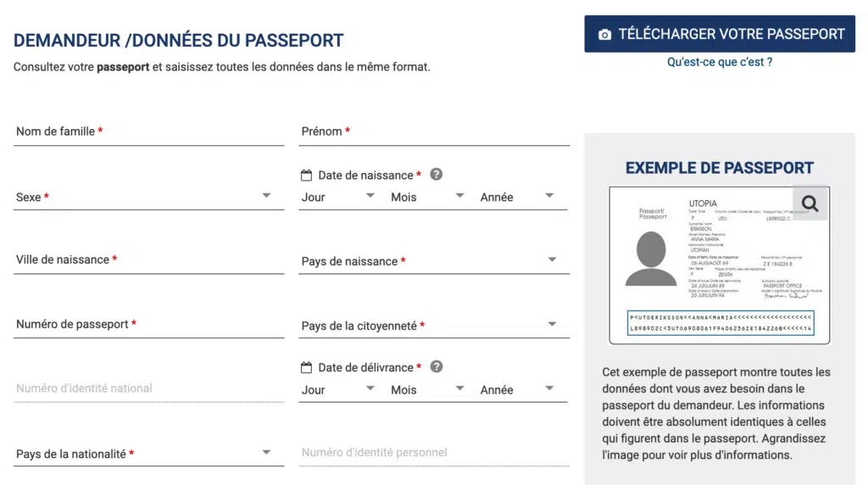Click the Télécharger votre passeport button

tap(720, 34)
